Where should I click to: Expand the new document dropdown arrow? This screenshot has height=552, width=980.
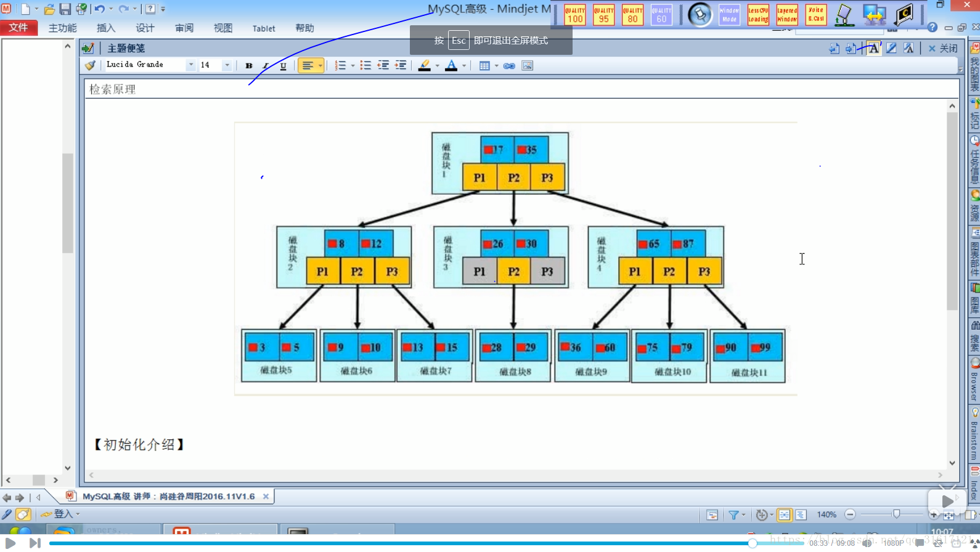pyautogui.click(x=36, y=9)
